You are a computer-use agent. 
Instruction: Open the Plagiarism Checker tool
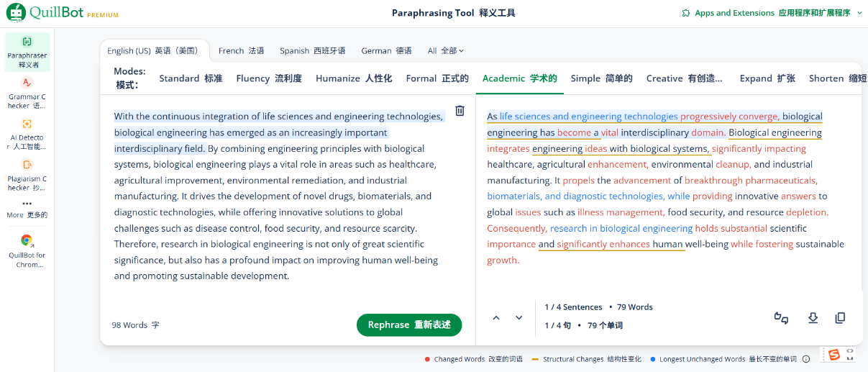click(27, 175)
